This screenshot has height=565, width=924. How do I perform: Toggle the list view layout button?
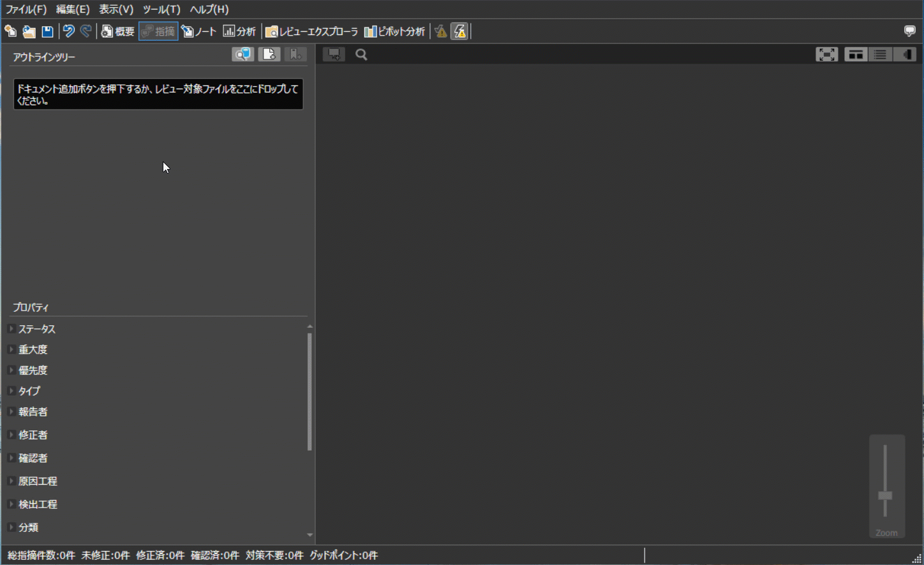880,55
